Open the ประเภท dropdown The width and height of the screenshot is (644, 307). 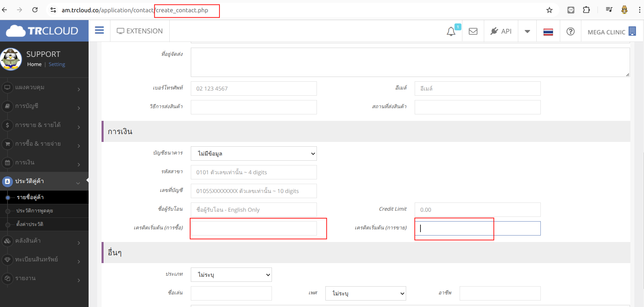pos(231,275)
